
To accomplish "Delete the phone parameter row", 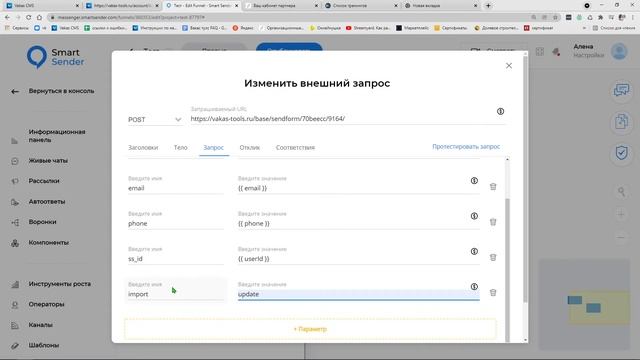I will [493, 222].
